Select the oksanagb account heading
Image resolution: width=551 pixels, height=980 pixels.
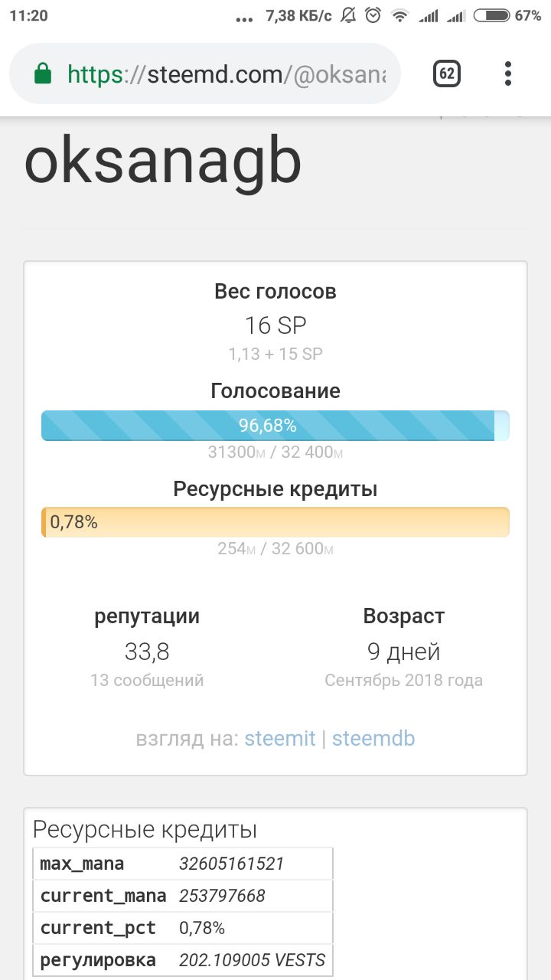tap(163, 162)
